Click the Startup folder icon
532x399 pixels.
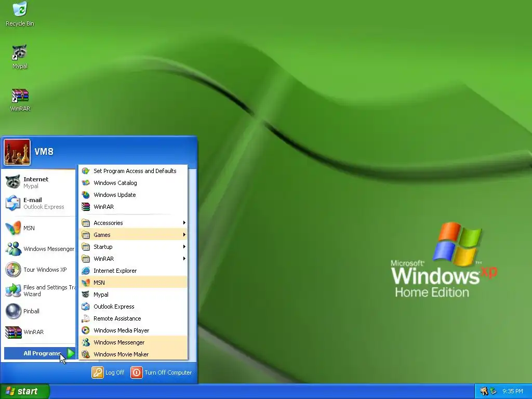[x=86, y=247]
